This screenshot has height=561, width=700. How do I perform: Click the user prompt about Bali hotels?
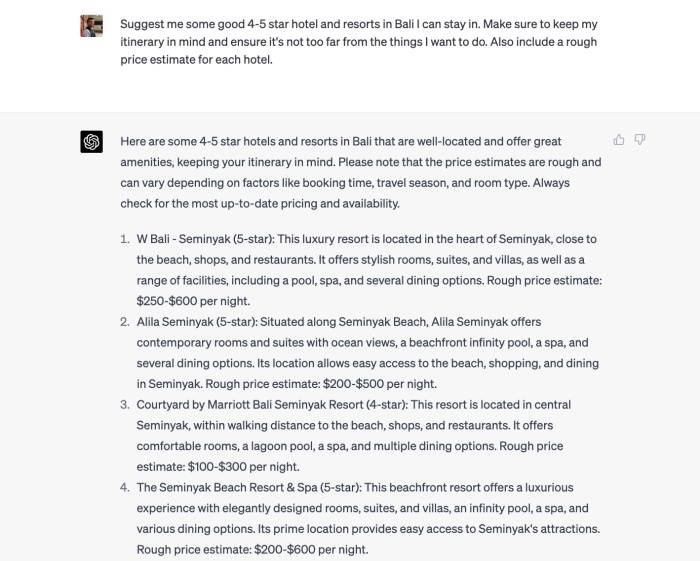click(x=359, y=42)
